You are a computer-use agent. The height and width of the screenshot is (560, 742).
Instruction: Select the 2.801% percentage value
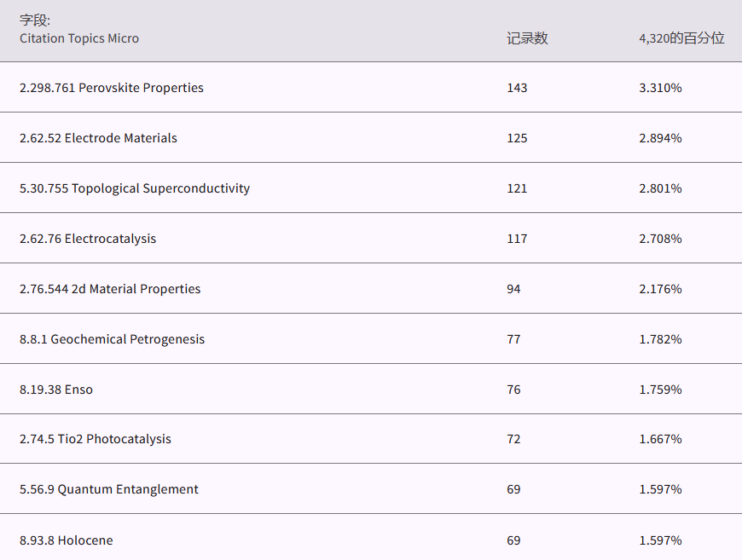point(660,188)
